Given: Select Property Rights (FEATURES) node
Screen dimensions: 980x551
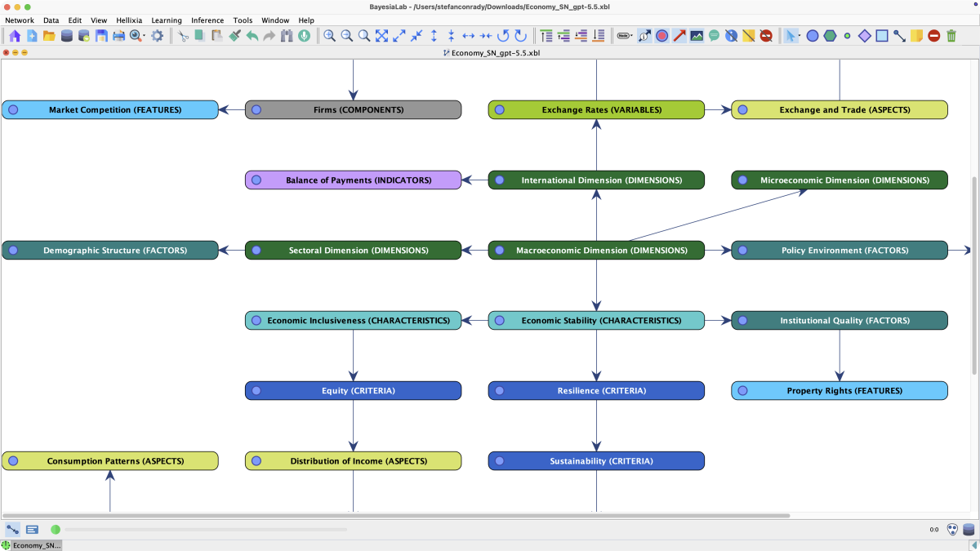Looking at the screenshot, I should pos(840,391).
